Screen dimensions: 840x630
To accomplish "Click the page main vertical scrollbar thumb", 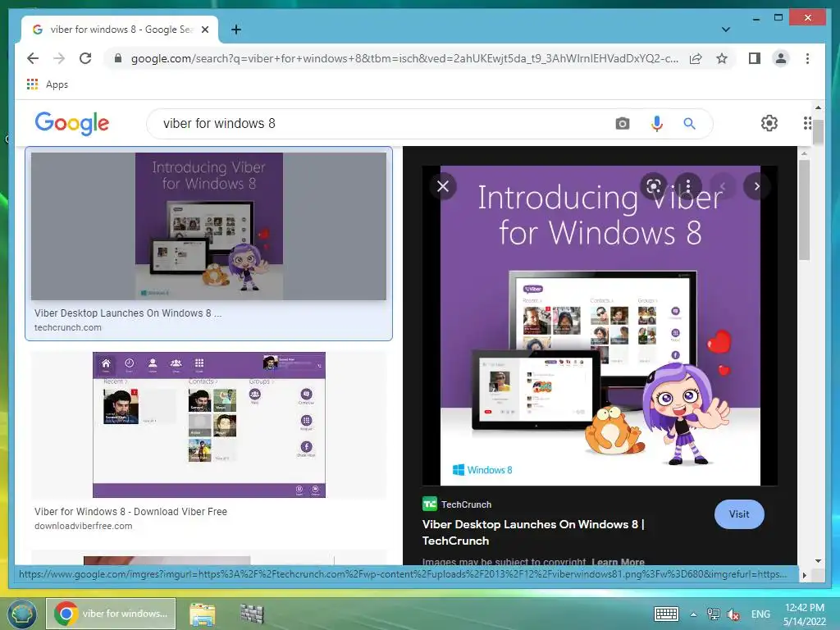I will click(x=818, y=132).
